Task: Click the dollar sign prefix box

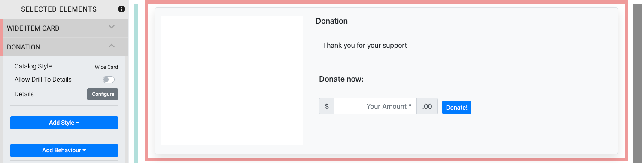Action: [327, 106]
